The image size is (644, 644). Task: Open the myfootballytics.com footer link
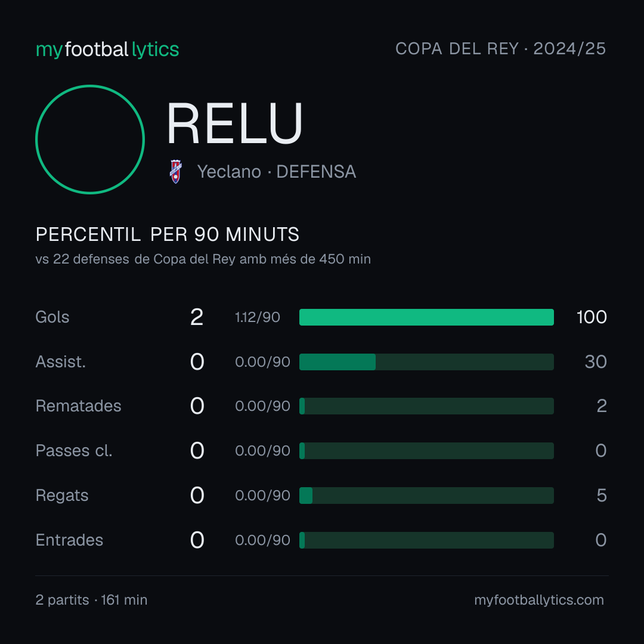[539, 600]
